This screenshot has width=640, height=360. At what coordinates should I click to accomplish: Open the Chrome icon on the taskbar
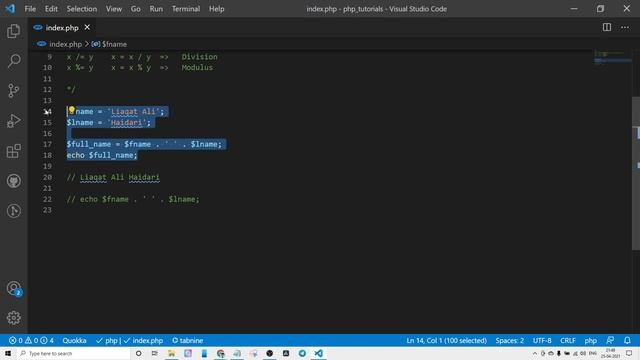220,353
